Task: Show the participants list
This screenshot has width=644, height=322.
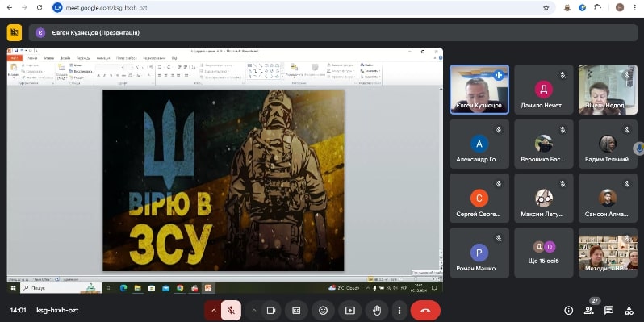Action: tap(589, 311)
